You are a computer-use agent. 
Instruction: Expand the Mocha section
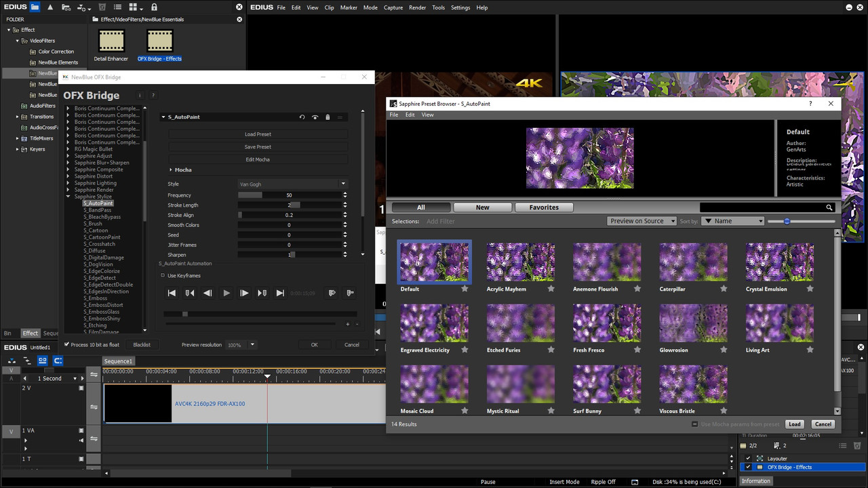coord(171,169)
